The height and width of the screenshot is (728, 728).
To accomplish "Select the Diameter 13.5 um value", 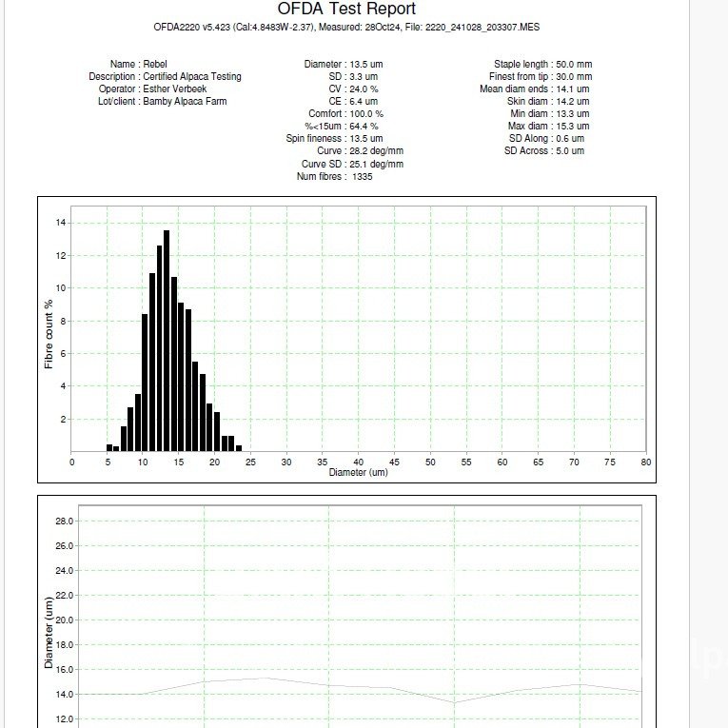I will click(x=366, y=64).
